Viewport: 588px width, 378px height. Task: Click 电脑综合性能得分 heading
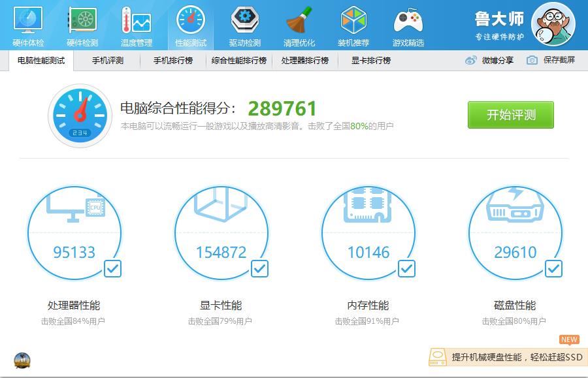(178, 108)
